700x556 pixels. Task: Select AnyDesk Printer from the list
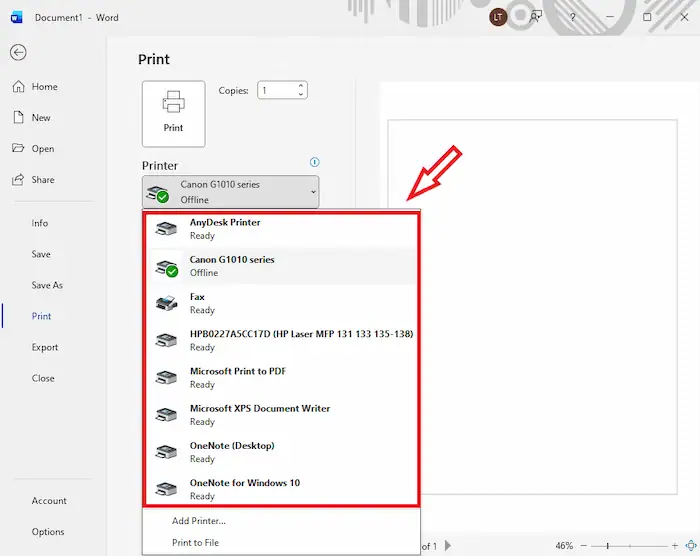225,229
